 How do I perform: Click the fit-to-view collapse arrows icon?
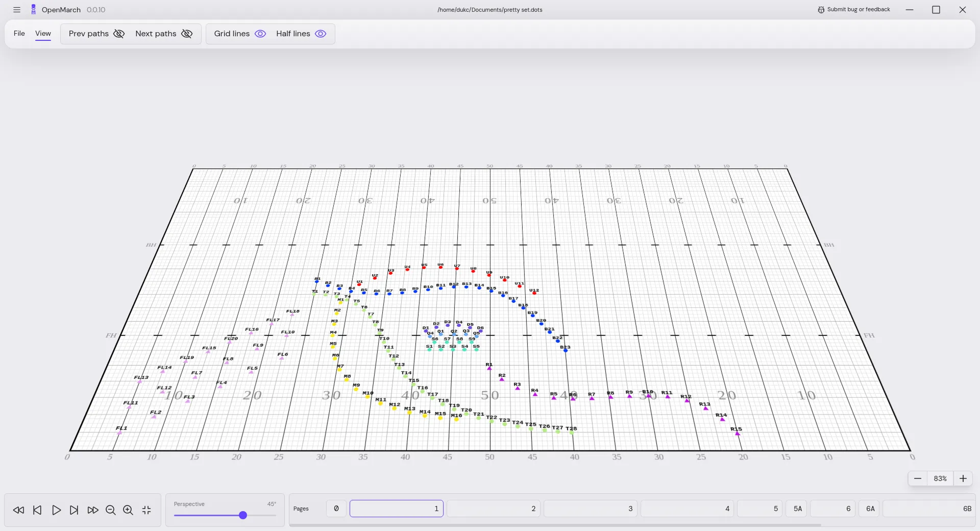click(x=146, y=510)
